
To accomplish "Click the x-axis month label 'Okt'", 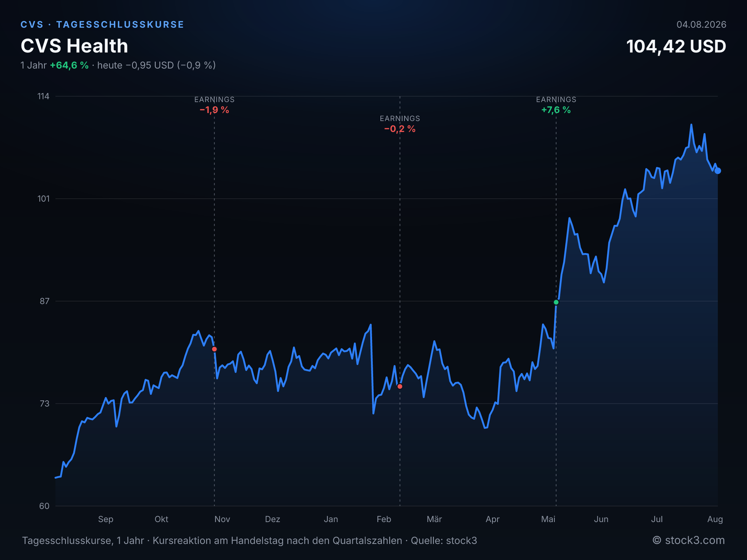I will 162,519.
